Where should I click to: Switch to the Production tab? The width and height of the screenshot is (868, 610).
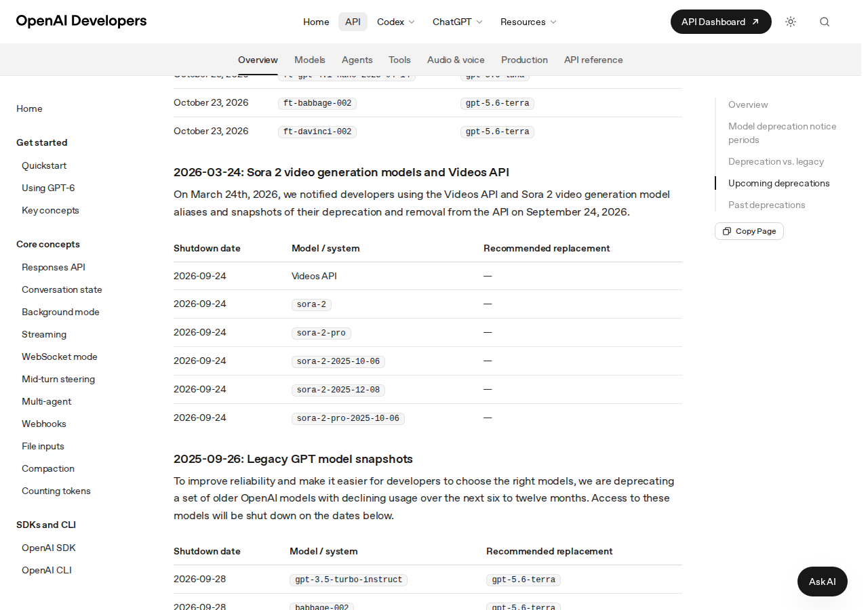coord(524,60)
